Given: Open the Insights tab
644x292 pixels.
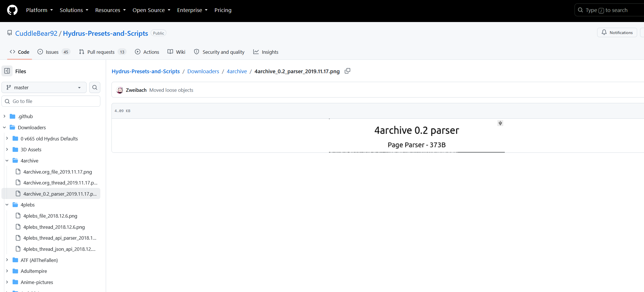Looking at the screenshot, I should pyautogui.click(x=266, y=52).
